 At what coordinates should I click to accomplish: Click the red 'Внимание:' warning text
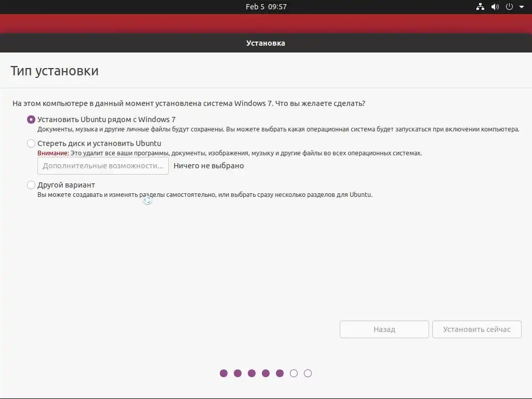pos(53,153)
